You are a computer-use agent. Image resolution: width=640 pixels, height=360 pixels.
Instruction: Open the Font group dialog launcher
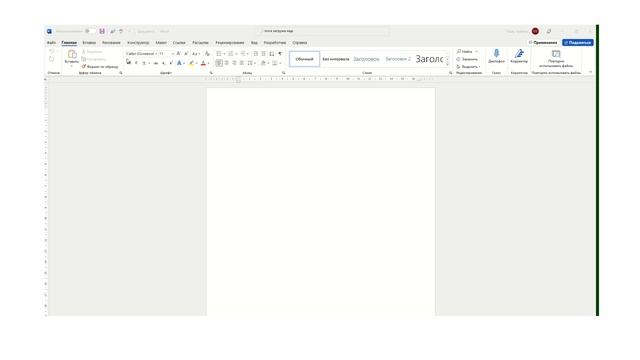click(x=211, y=73)
